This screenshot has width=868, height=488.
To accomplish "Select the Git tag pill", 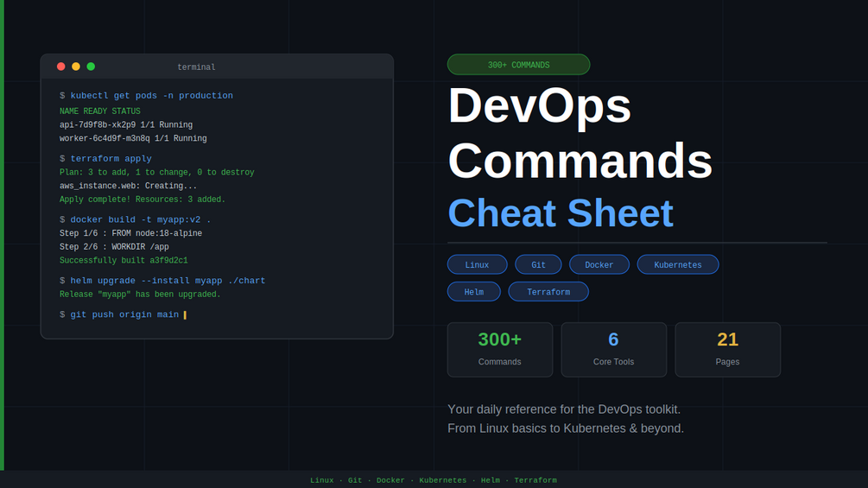I will point(538,264).
